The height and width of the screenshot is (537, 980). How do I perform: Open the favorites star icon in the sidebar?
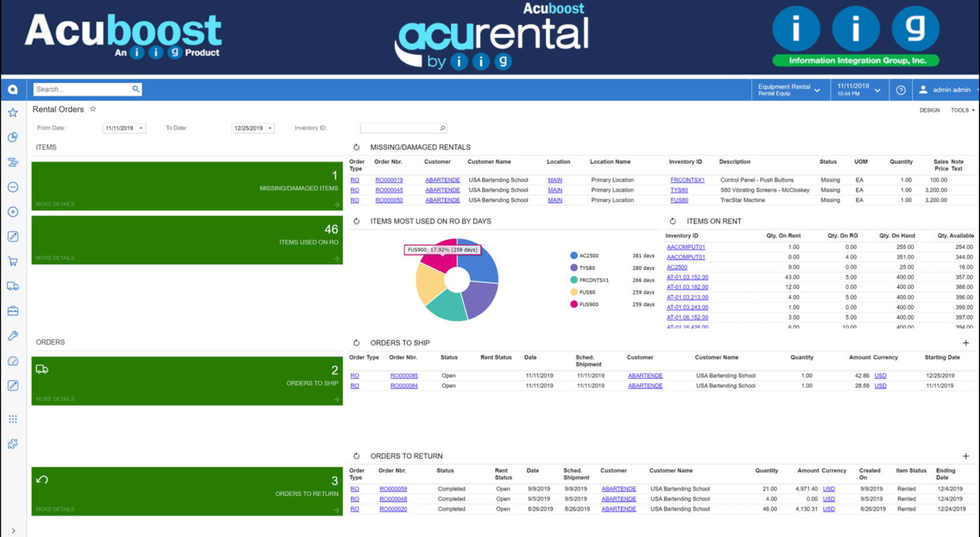point(13,112)
